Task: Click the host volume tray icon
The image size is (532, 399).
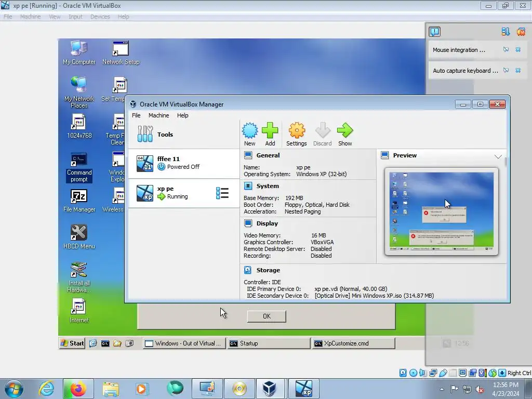Action: [x=480, y=389]
